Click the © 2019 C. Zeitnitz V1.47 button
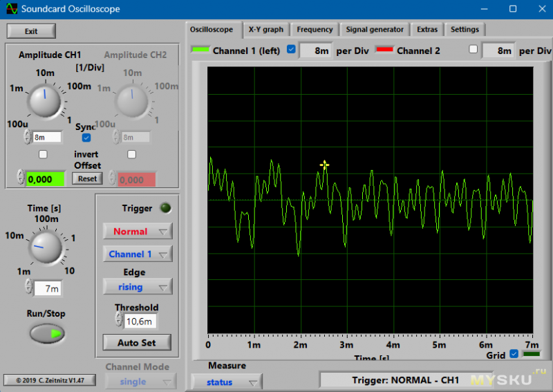553x392 pixels. point(50,380)
